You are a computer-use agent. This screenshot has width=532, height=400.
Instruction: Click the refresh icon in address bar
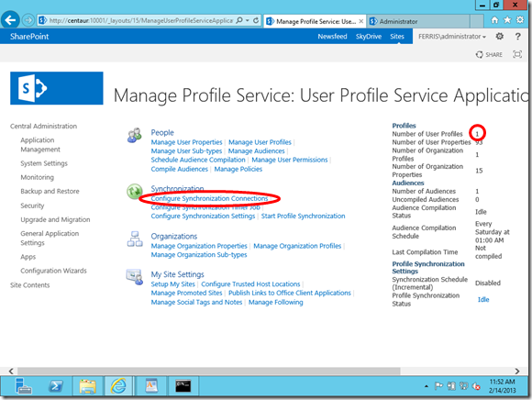click(x=256, y=20)
